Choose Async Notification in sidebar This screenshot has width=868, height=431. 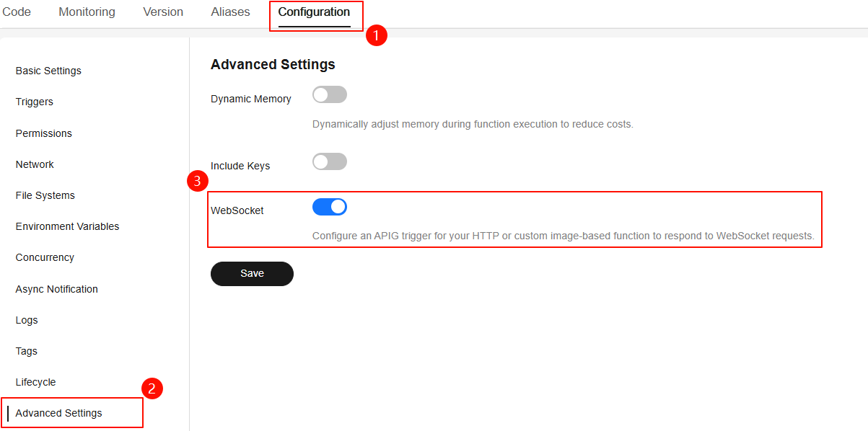coord(56,289)
